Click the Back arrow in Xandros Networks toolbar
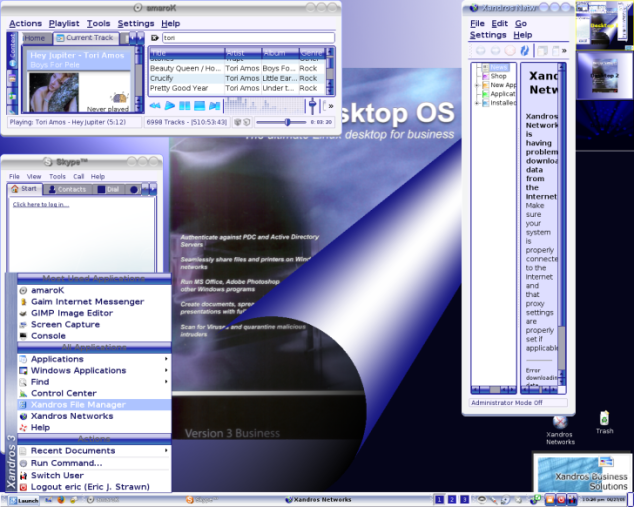This screenshot has width=634, height=507. pyautogui.click(x=480, y=51)
